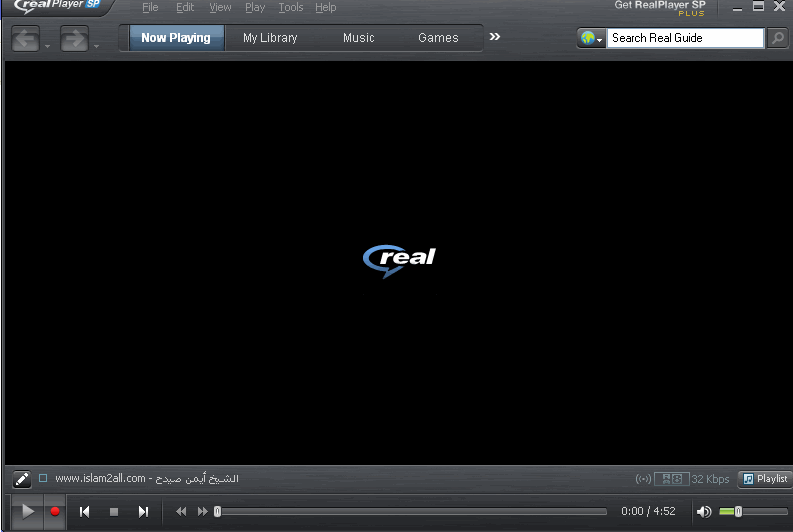Rewind the clip
Screen dimensions: 793x532
[x=181, y=512]
